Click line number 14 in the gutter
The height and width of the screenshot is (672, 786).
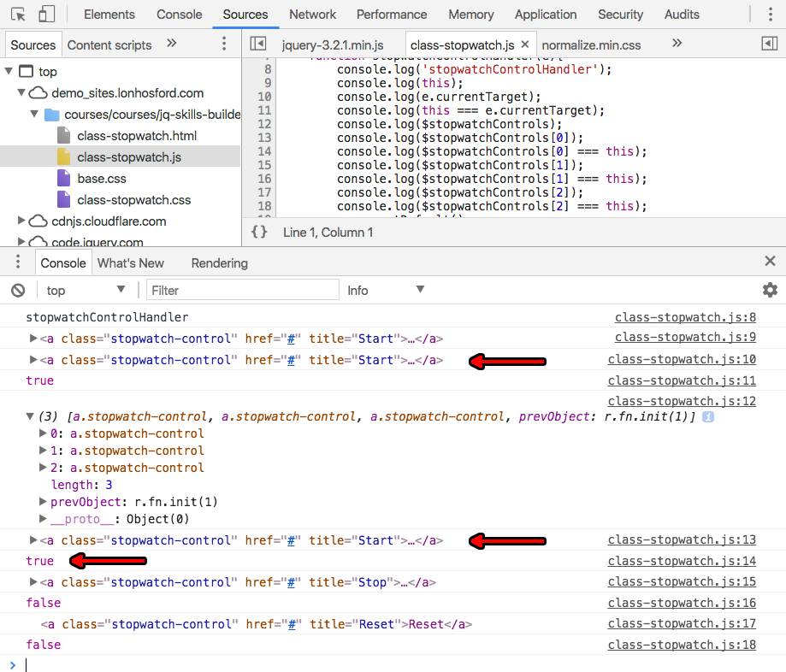(x=264, y=151)
